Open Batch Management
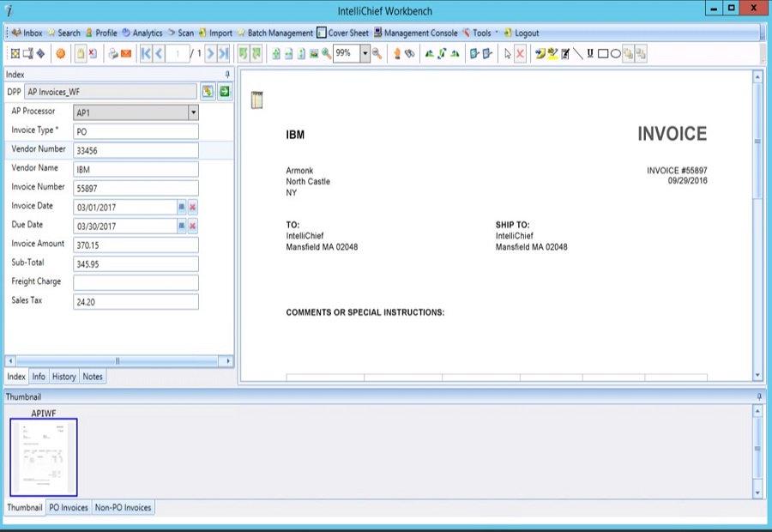The width and height of the screenshot is (772, 532). pos(274,33)
